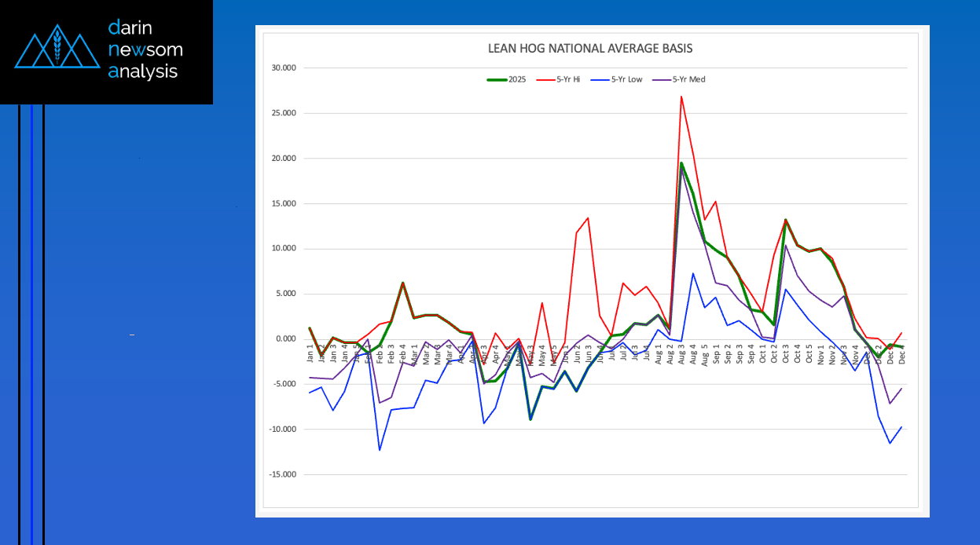Screen dimensions: 980x545
Task: Click the blue 5-Yr Low legend marker
Action: click(600, 79)
